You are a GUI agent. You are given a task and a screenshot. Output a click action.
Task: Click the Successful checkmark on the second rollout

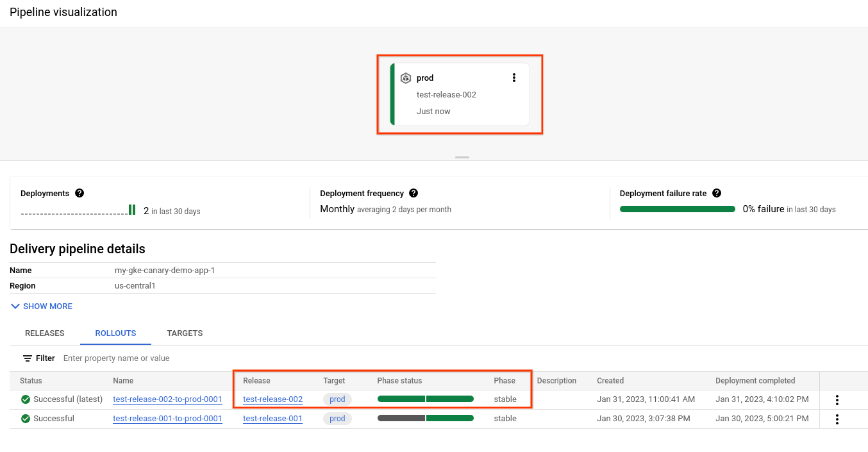pos(25,419)
